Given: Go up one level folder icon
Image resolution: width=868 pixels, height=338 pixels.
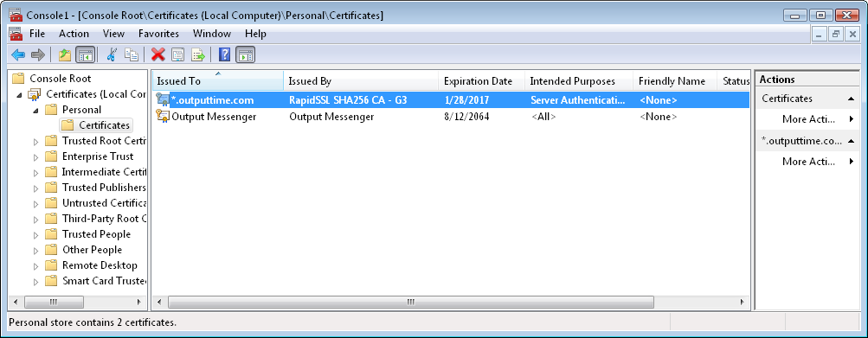Looking at the screenshot, I should point(65,54).
